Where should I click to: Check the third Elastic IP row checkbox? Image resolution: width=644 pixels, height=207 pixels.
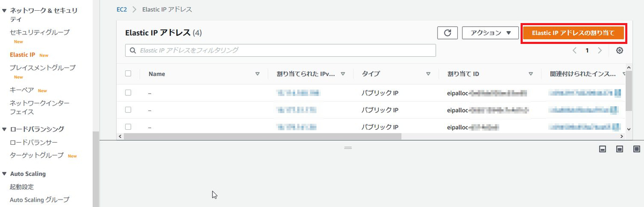[x=128, y=127]
